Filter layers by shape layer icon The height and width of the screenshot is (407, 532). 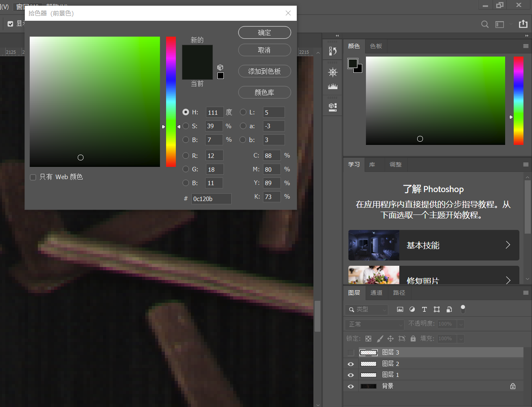point(437,309)
